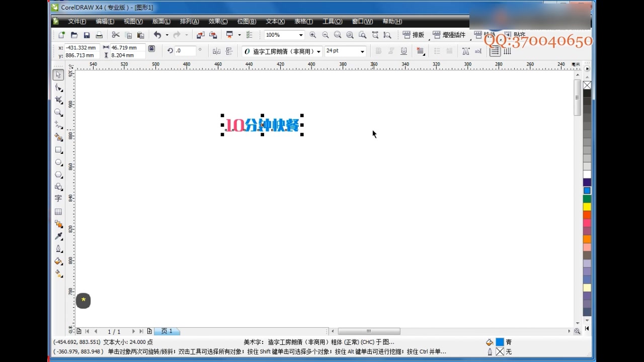This screenshot has width=644, height=362.
Task: Create a new document
Action: (61, 35)
